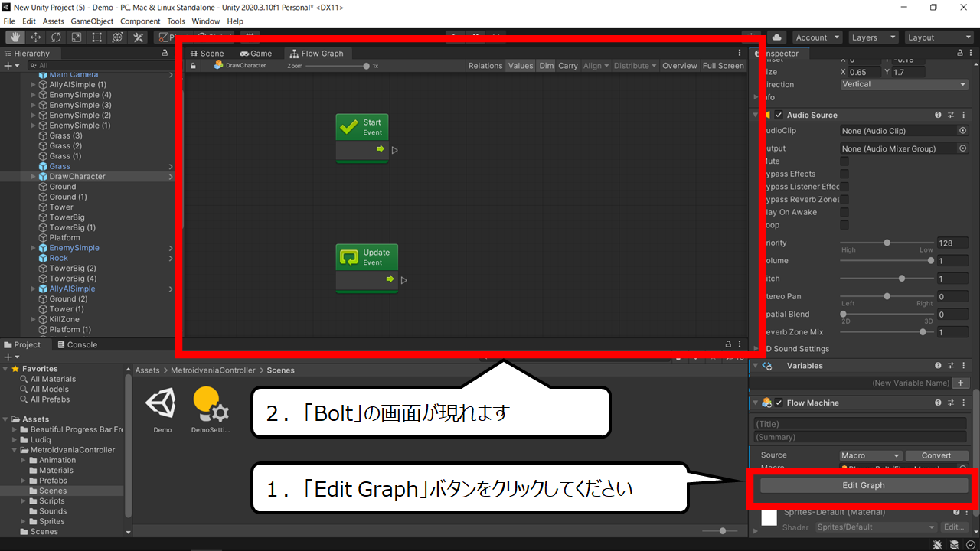Open custom editor tools

[x=139, y=37]
